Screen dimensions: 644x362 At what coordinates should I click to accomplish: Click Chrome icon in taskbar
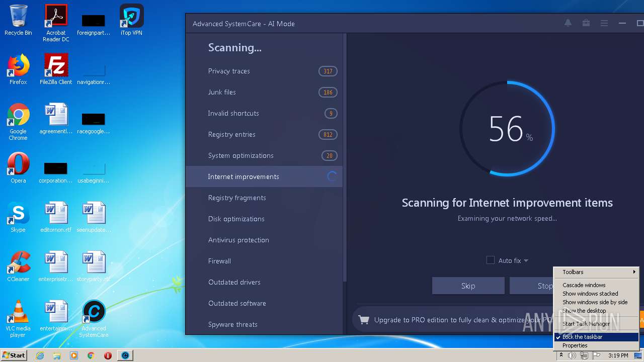click(x=91, y=355)
